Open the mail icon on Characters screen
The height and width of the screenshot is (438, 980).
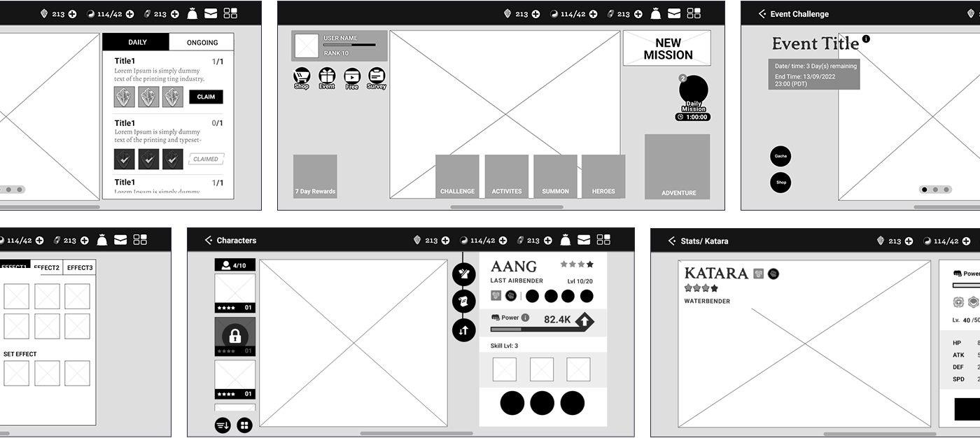[x=583, y=240]
